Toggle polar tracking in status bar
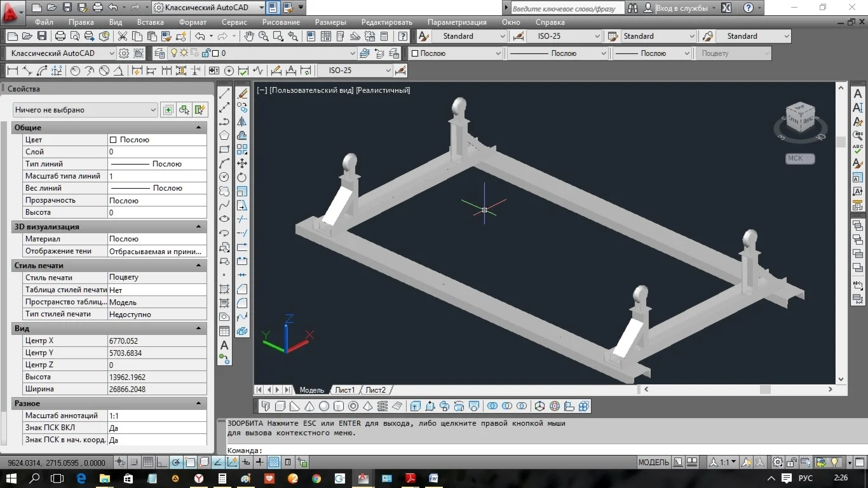868x488 pixels. pos(176,463)
